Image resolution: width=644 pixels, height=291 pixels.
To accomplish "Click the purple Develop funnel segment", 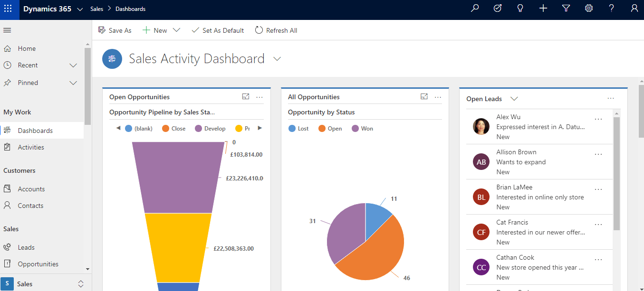I will (178, 178).
